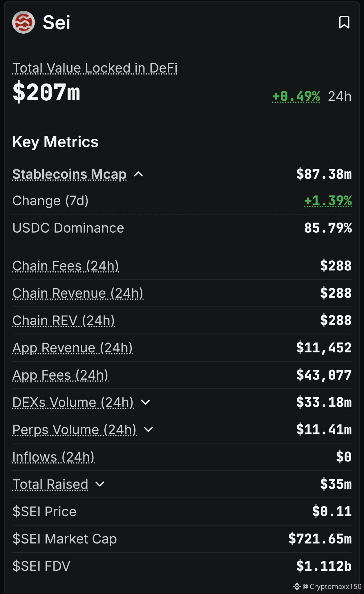Click the Total Raised label
The image size is (364, 594).
(50, 484)
